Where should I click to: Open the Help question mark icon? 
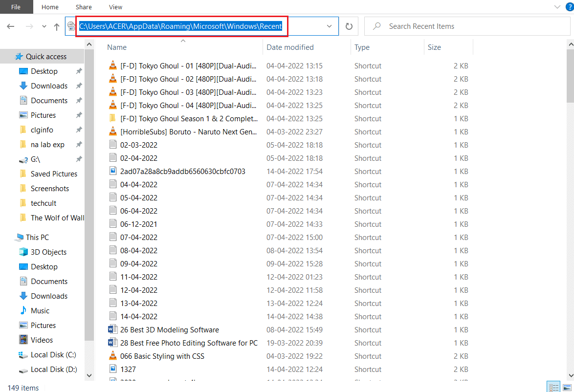570,7
